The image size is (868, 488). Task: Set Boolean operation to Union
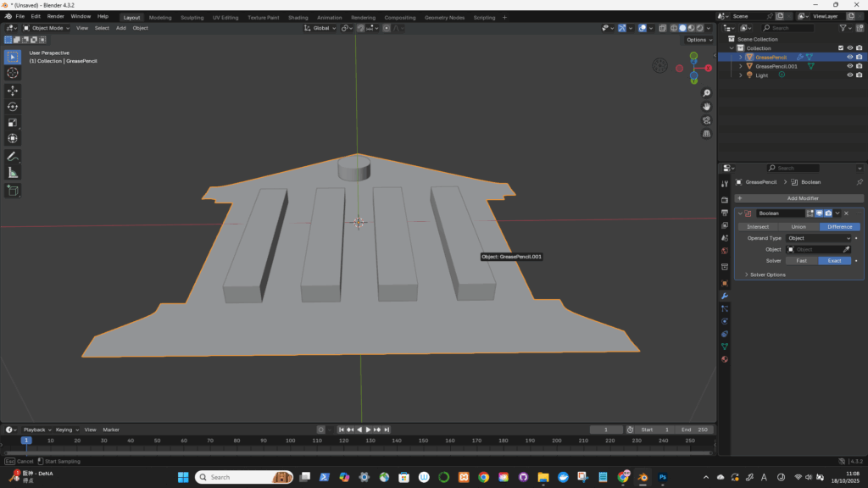pyautogui.click(x=798, y=227)
